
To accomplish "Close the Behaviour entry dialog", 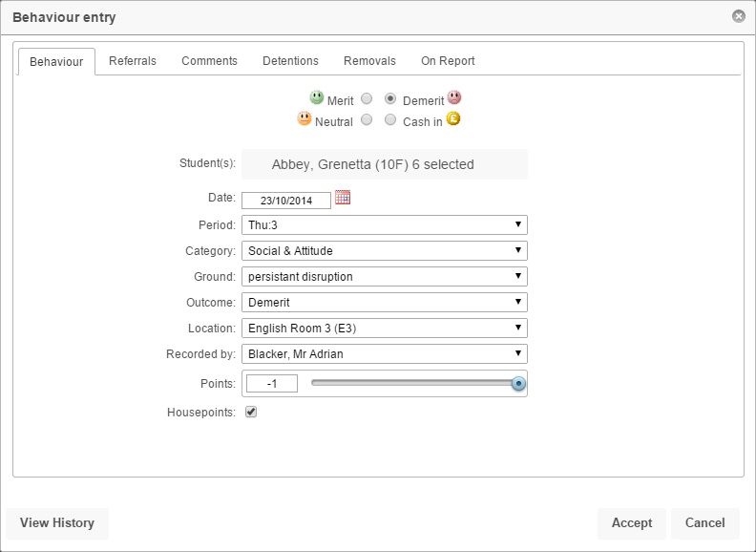I will click(x=738, y=16).
